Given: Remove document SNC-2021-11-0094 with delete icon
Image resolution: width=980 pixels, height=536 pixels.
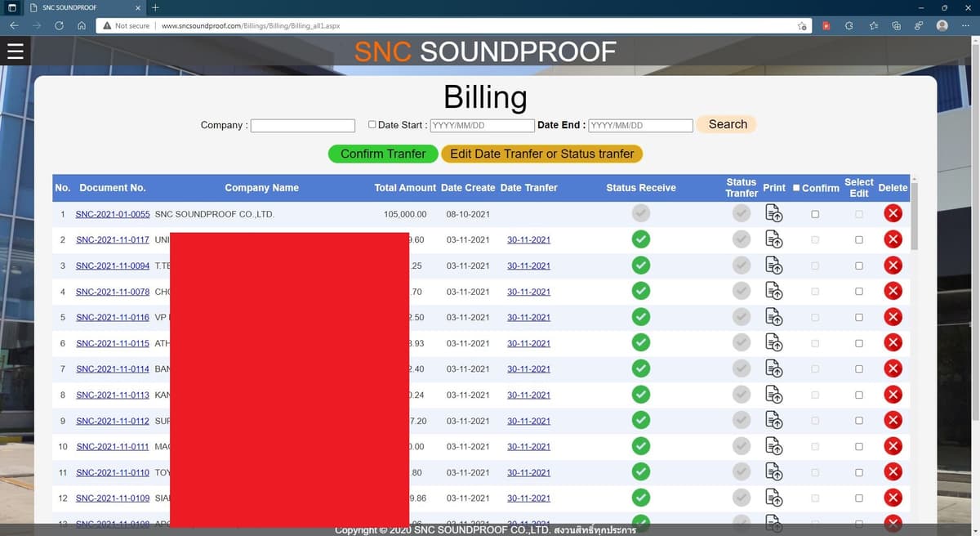Looking at the screenshot, I should [893, 266].
